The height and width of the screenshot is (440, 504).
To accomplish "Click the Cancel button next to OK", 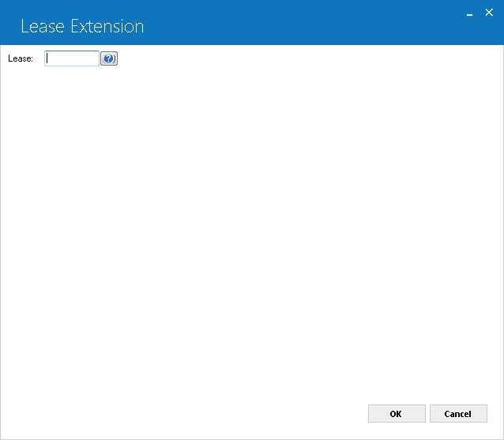I will pos(458,414).
